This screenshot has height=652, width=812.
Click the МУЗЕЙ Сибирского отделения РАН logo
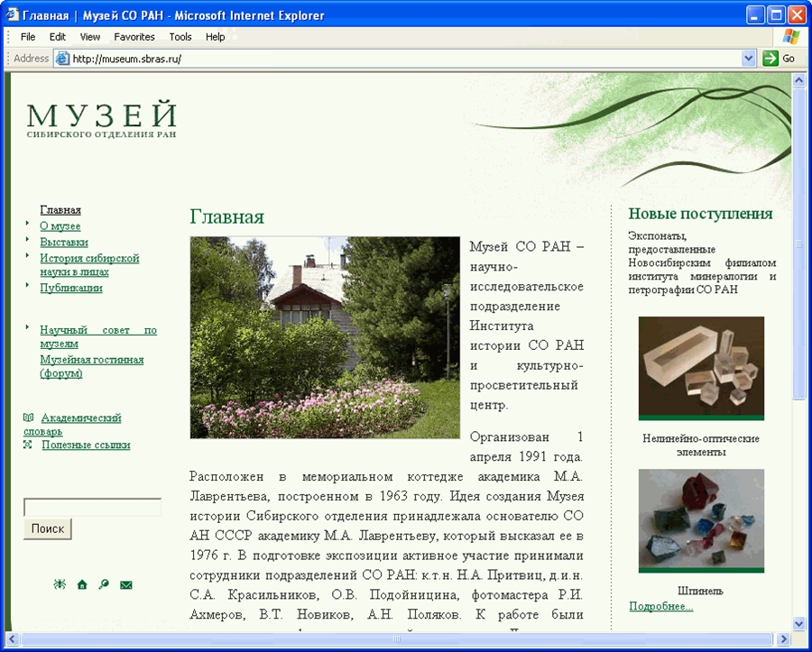pyautogui.click(x=101, y=120)
